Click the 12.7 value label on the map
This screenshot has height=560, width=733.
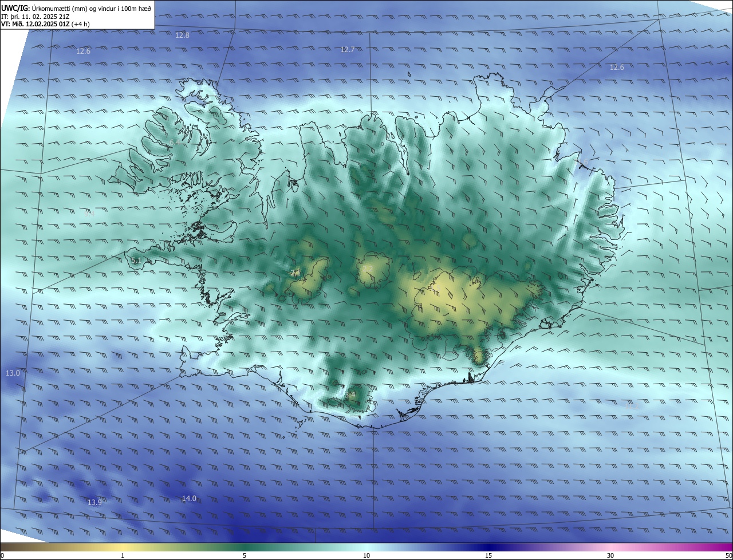[348, 50]
